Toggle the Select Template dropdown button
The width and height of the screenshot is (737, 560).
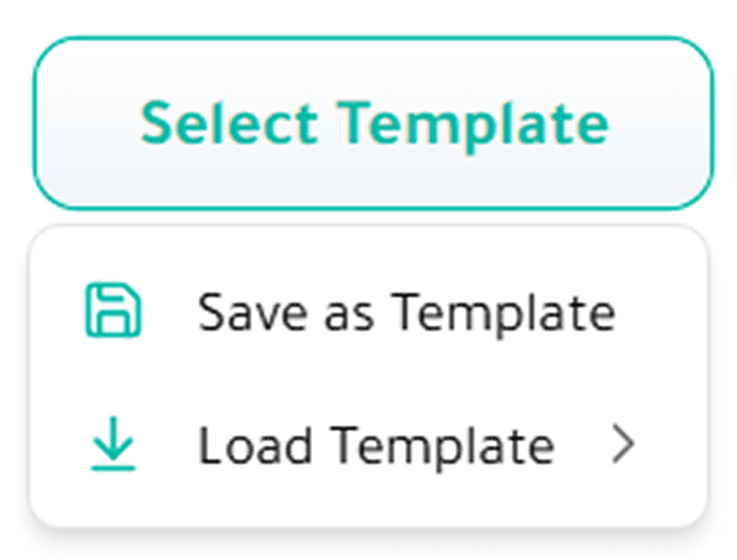(373, 123)
